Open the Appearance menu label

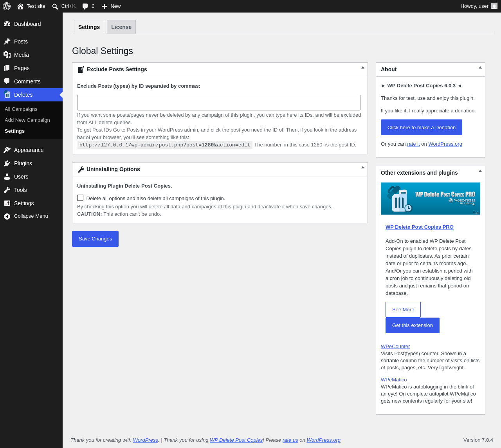[x=29, y=150]
